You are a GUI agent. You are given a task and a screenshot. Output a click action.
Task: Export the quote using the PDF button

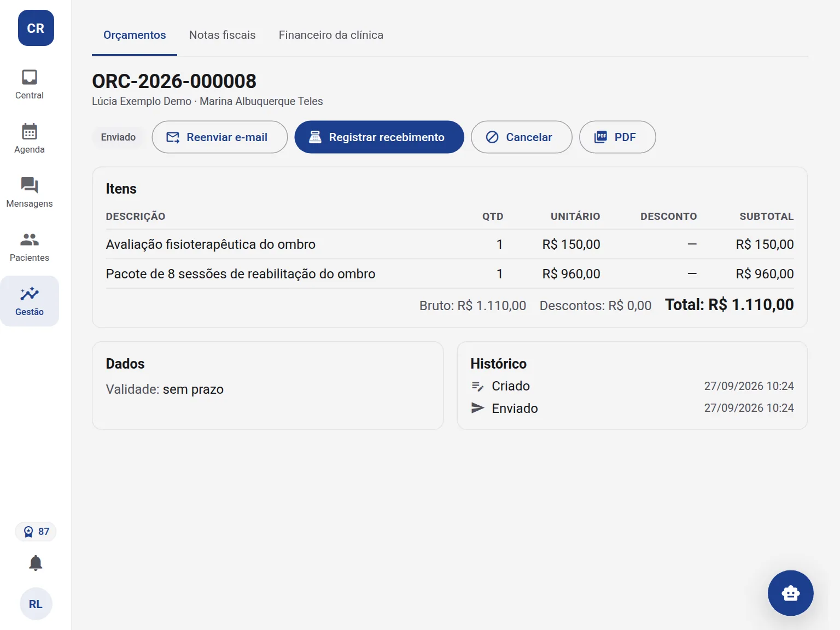click(x=617, y=137)
